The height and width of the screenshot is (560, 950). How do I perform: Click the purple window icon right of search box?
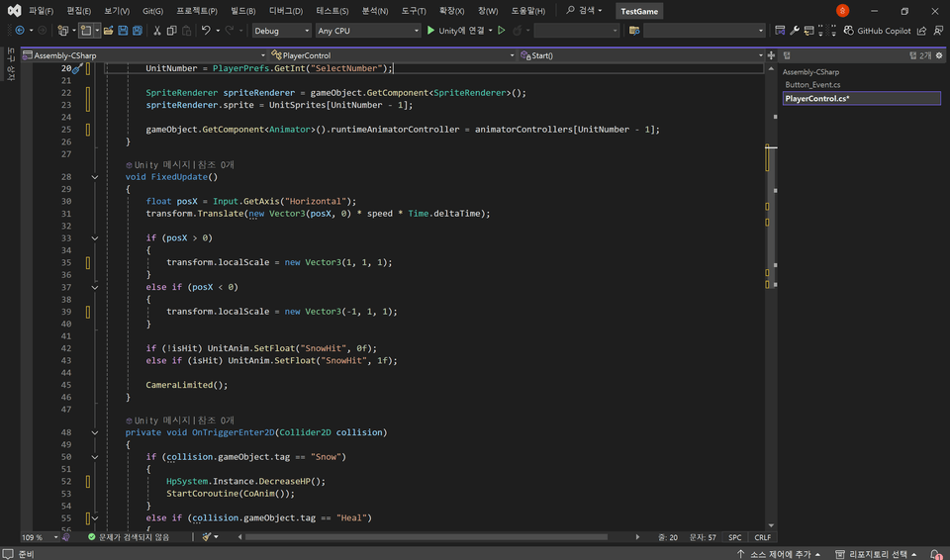780,31
